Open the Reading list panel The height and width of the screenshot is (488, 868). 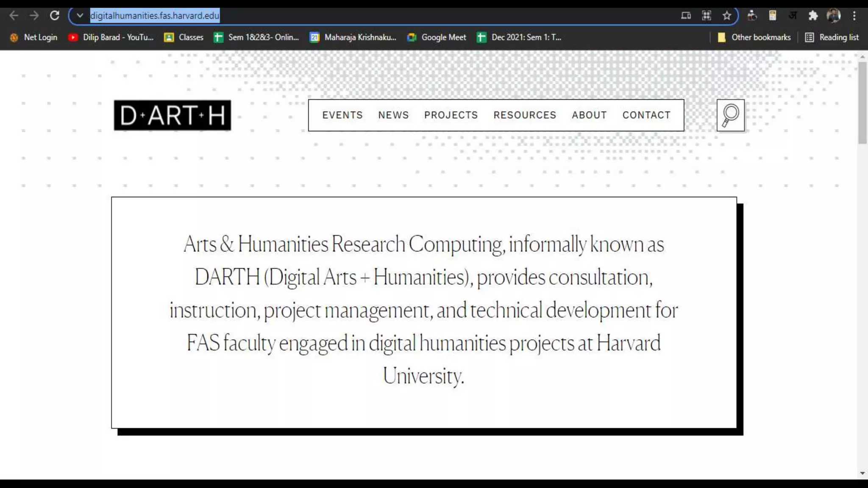click(x=832, y=37)
